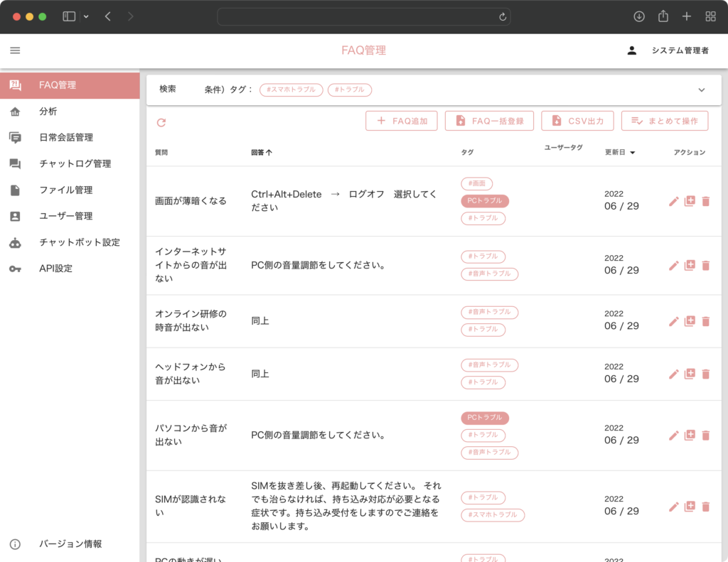
Task: Select FAQ管理 in the sidebar
Action: pyautogui.click(x=63, y=85)
